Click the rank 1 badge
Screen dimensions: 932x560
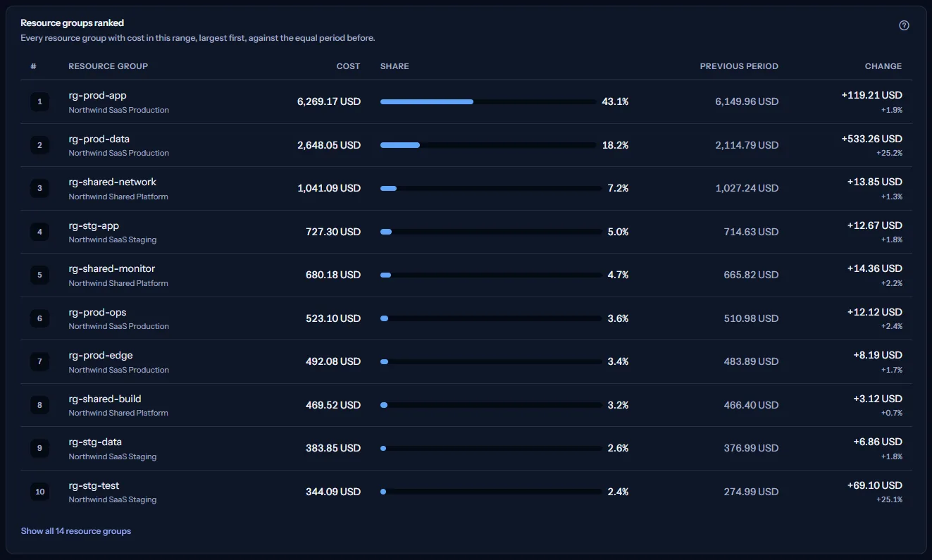click(39, 102)
